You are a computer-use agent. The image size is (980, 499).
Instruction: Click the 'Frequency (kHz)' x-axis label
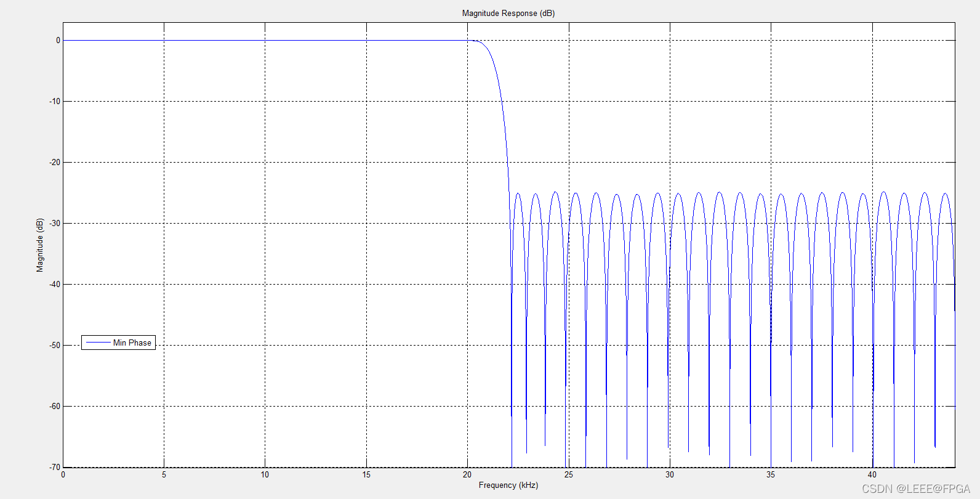click(508, 485)
